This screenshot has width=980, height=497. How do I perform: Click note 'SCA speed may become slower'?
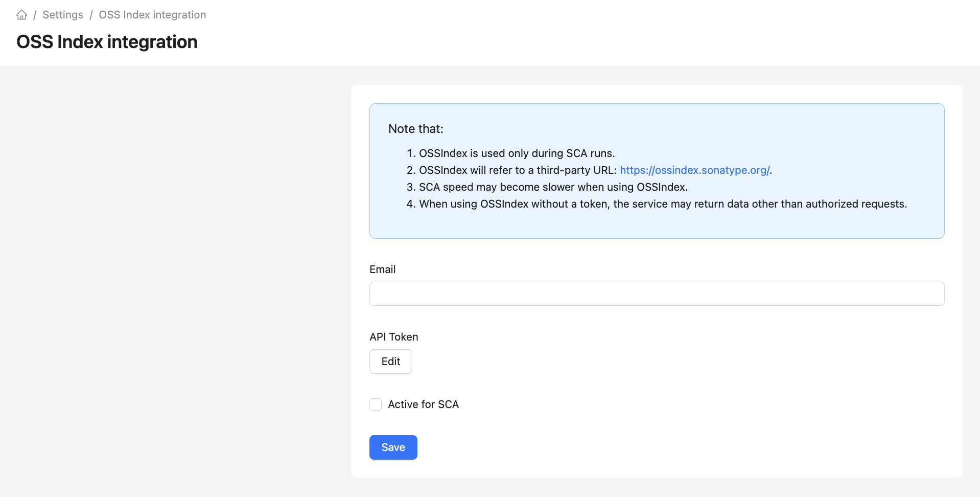(x=553, y=187)
